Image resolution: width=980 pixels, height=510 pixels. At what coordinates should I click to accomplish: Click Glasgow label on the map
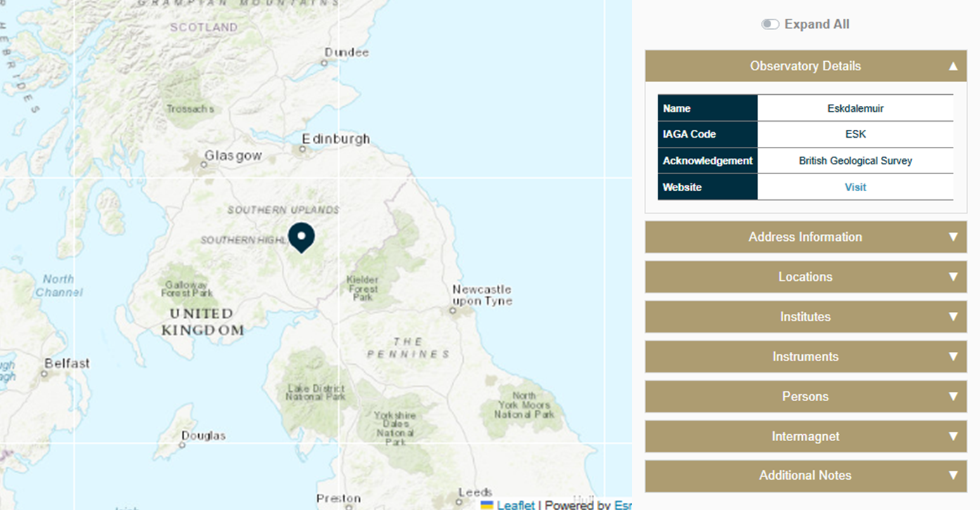click(x=233, y=156)
